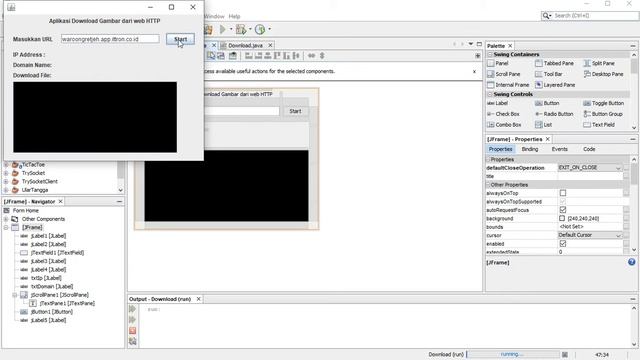Switch to the Binding properties tab
The height and width of the screenshot is (360, 640).
(530, 149)
